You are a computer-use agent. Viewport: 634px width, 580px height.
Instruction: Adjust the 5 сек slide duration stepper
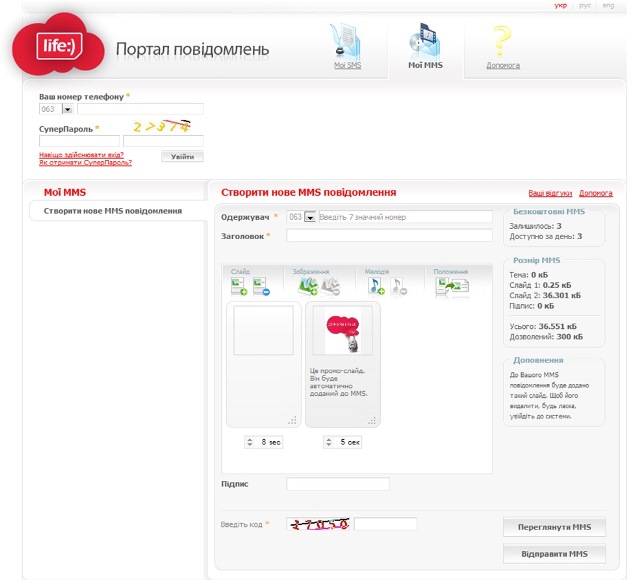pos(329,442)
